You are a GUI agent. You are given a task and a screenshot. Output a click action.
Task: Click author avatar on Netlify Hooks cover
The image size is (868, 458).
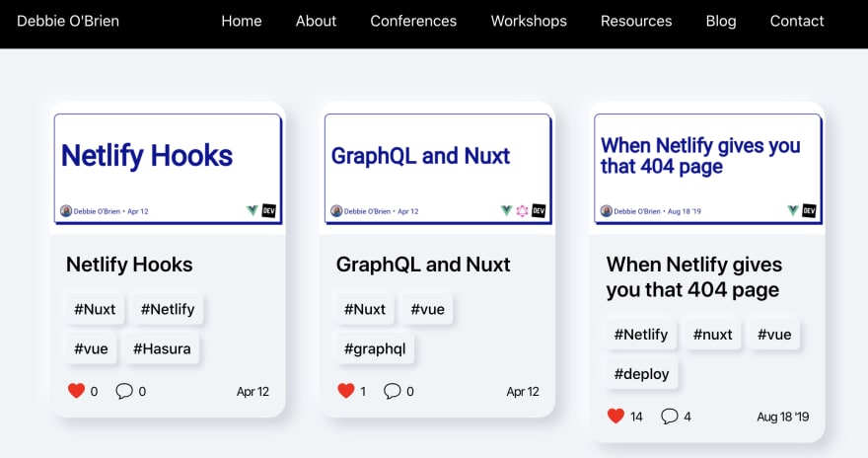66,211
